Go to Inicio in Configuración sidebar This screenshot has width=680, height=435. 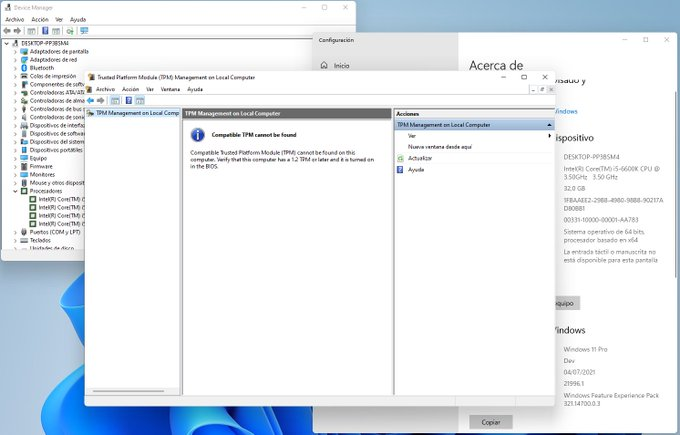[x=341, y=66]
